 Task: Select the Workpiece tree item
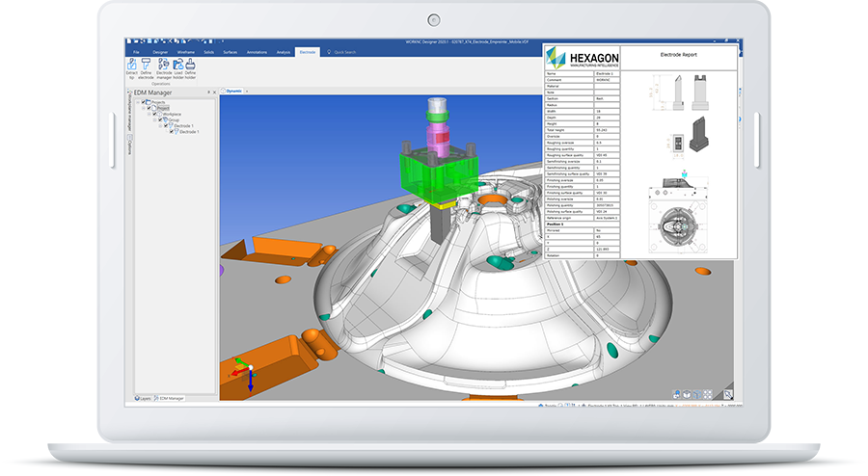[x=172, y=114]
